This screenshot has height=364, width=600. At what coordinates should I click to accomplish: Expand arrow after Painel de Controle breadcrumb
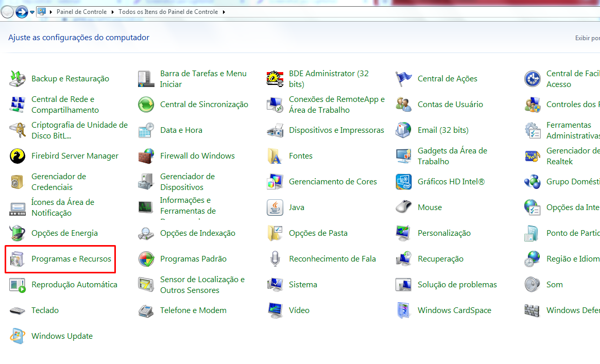[112, 12]
